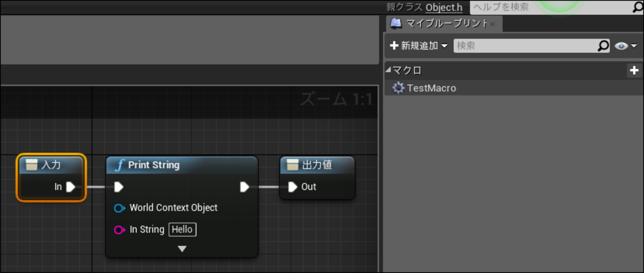
Task: Select the 入力 node title
Action: click(x=51, y=165)
